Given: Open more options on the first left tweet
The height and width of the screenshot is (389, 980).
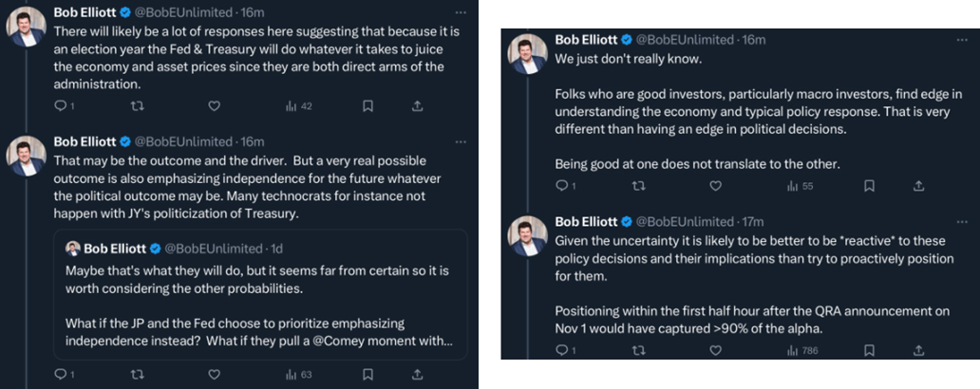Looking at the screenshot, I should 460,12.
